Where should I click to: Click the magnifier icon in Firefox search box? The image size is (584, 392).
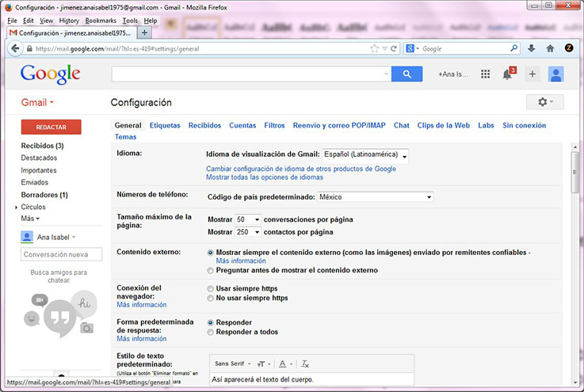click(x=513, y=48)
